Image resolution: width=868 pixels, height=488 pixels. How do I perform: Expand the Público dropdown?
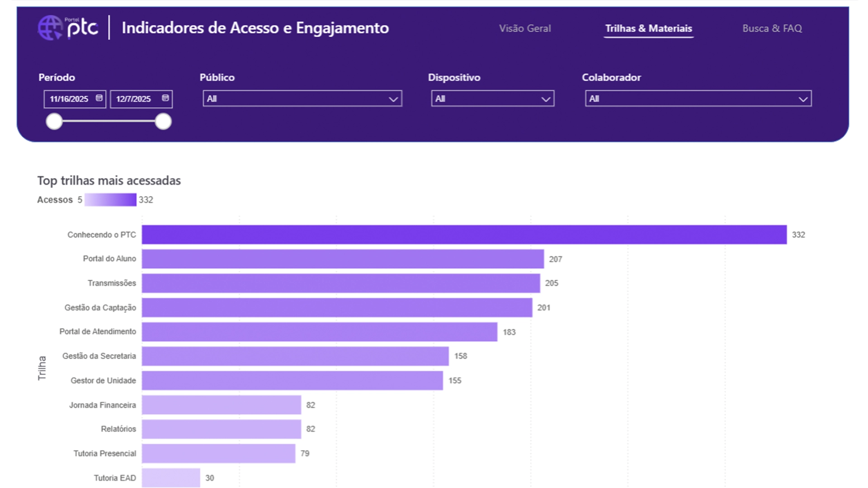pyautogui.click(x=302, y=99)
